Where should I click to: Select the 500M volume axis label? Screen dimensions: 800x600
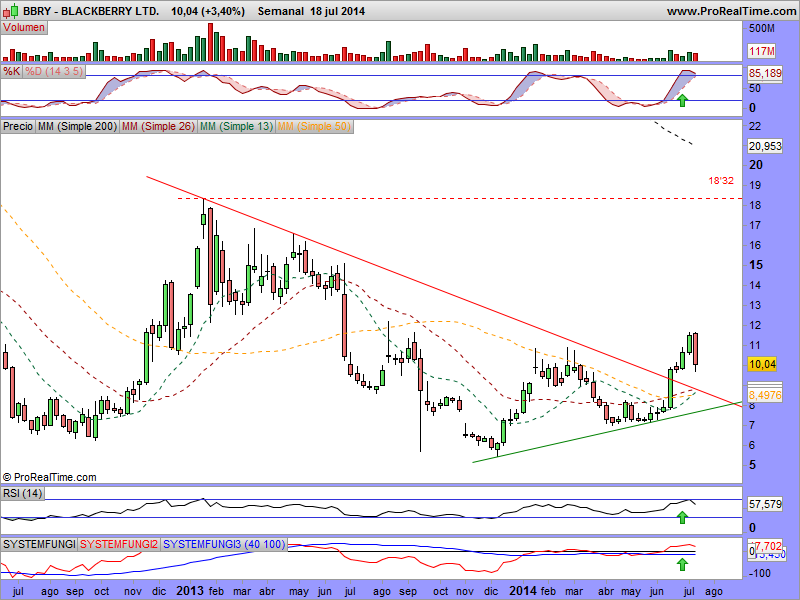pyautogui.click(x=762, y=29)
